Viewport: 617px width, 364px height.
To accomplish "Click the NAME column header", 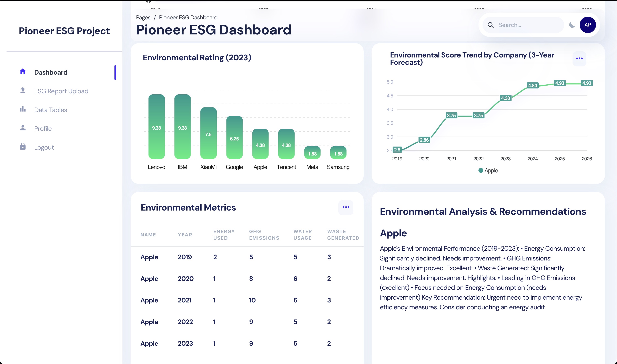I will pyautogui.click(x=148, y=235).
